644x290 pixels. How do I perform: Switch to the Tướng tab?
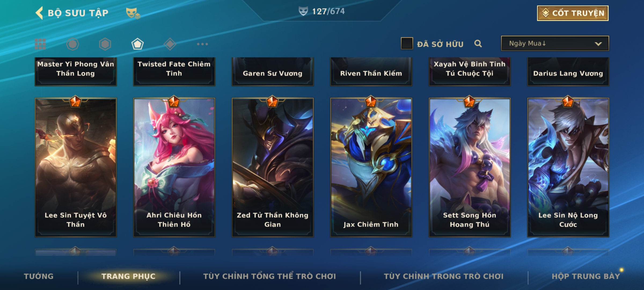coord(39,276)
